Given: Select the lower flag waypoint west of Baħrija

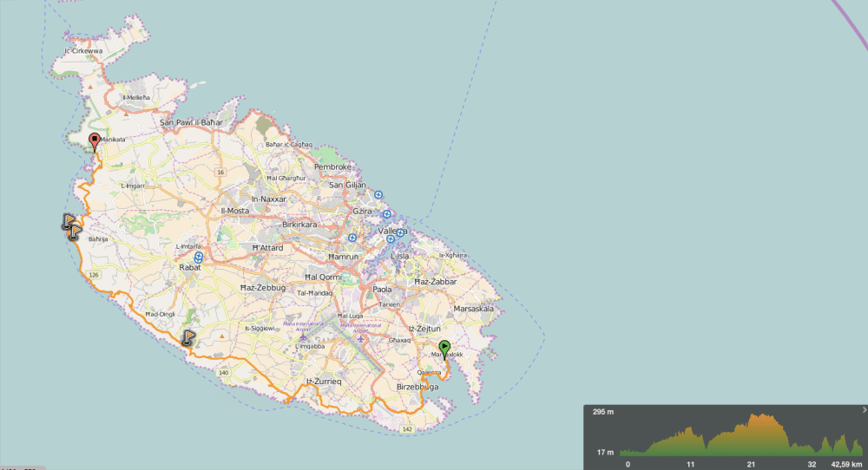Looking at the screenshot, I should pyautogui.click(x=75, y=230).
